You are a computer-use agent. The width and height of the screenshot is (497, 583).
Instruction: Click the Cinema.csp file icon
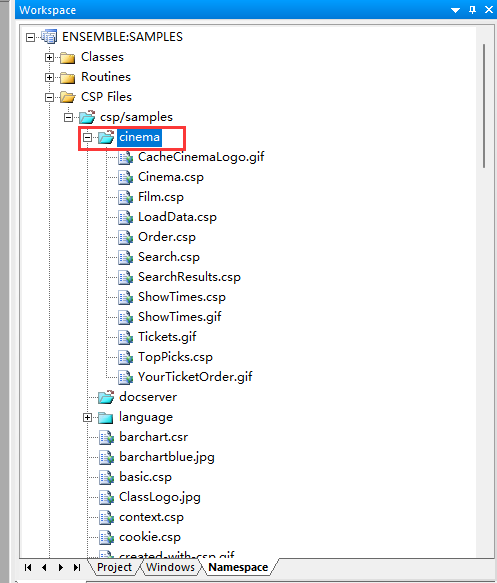[126, 177]
